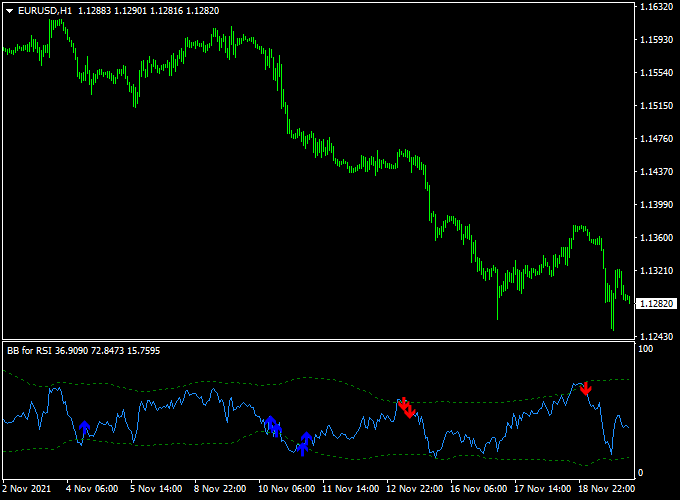The height and width of the screenshot is (500, 680).
Task: Click the 5 Nov 14:00 time label
Action: (156, 489)
